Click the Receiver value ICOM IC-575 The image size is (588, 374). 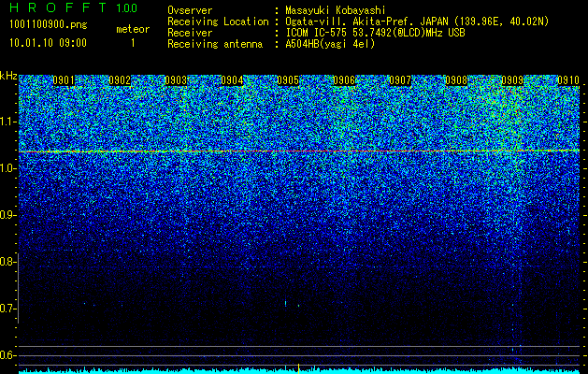pos(317,33)
